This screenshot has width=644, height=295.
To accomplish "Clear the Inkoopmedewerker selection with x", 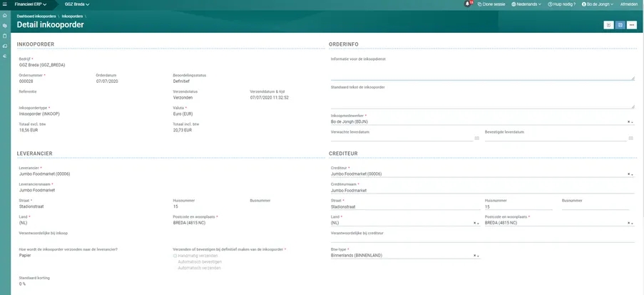I will pyautogui.click(x=628, y=121).
